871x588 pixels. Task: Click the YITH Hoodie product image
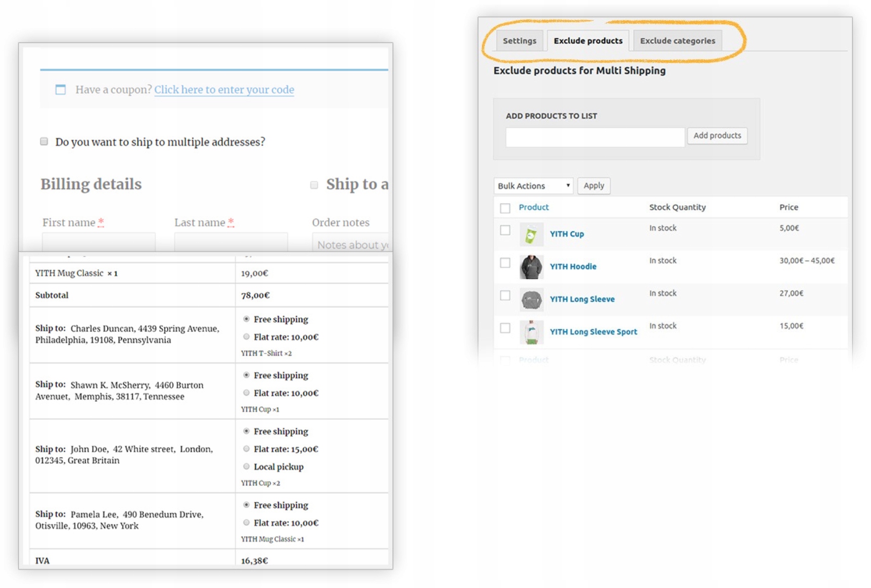[x=531, y=267]
